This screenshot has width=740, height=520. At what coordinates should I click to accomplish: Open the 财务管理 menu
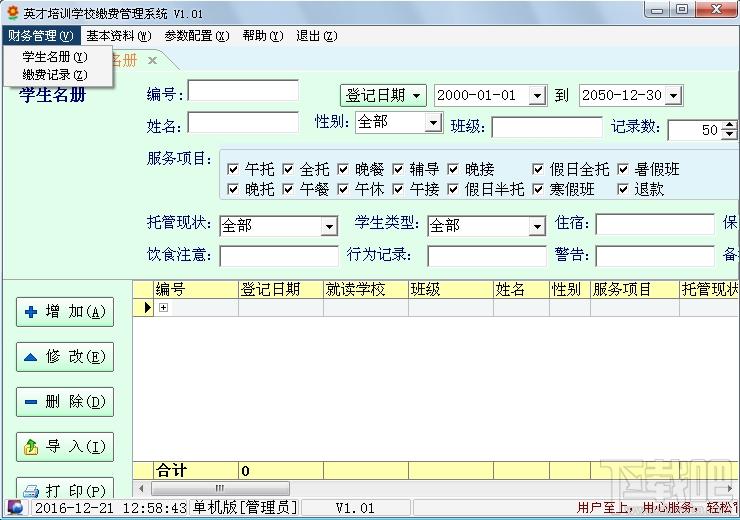(x=41, y=36)
